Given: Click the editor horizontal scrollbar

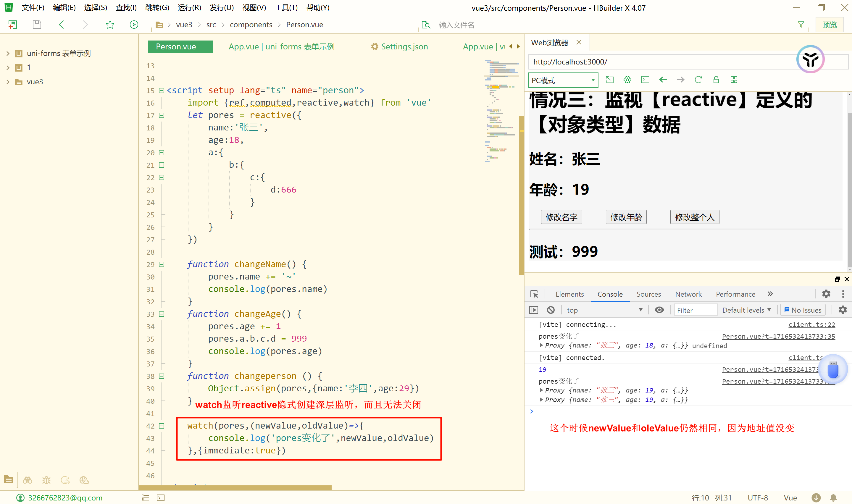Looking at the screenshot, I should click(235, 488).
